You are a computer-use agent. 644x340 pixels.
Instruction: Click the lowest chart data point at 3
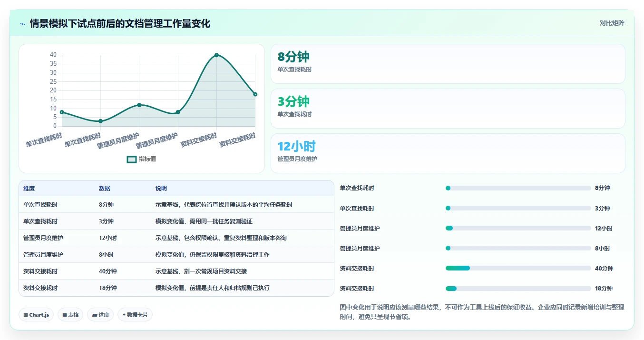[100, 121]
